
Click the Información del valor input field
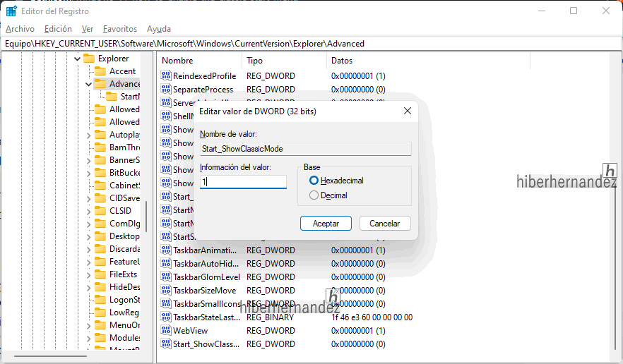coord(243,182)
